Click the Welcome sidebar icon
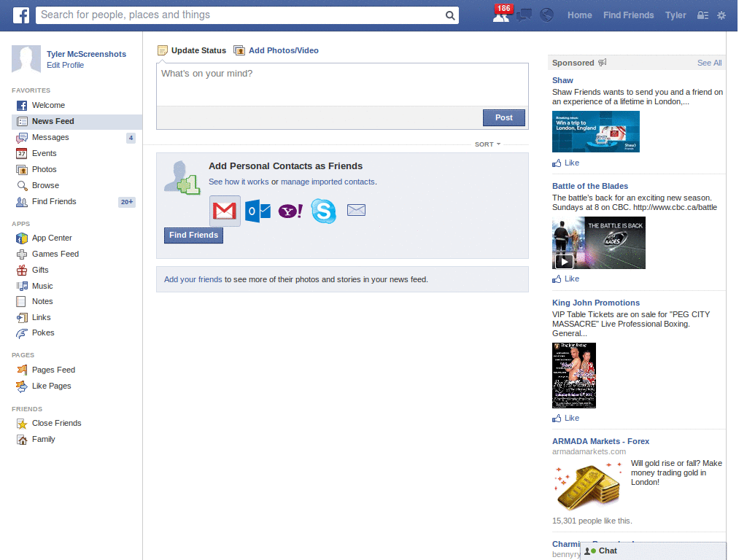747x560 pixels. (22, 105)
